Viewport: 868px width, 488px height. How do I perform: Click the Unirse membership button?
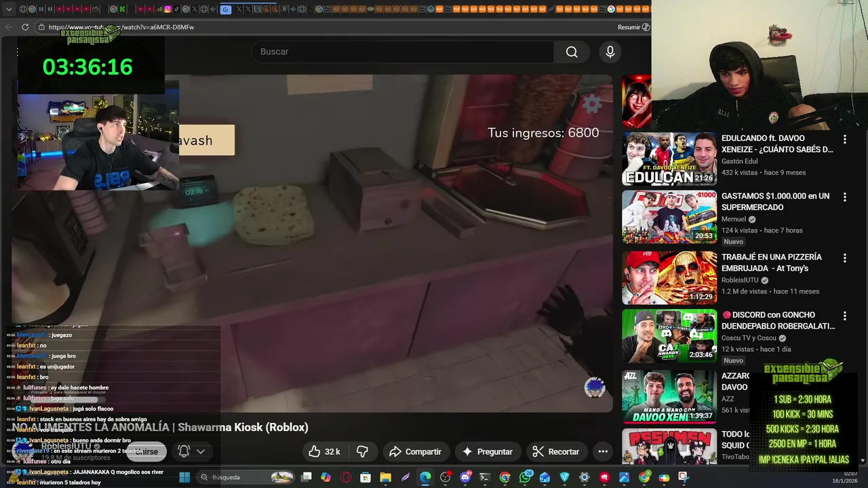[146, 451]
